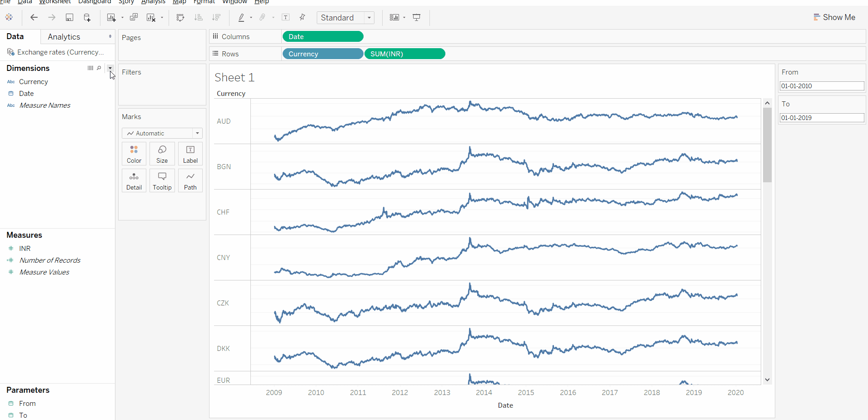Click the Save icon in toolbar
The height and width of the screenshot is (420, 868).
click(70, 17)
